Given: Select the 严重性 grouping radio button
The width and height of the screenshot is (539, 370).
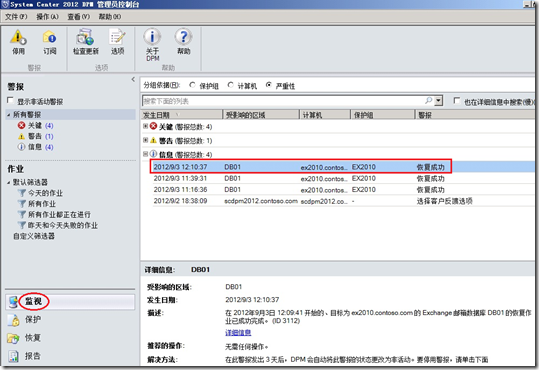Looking at the screenshot, I should (268, 85).
